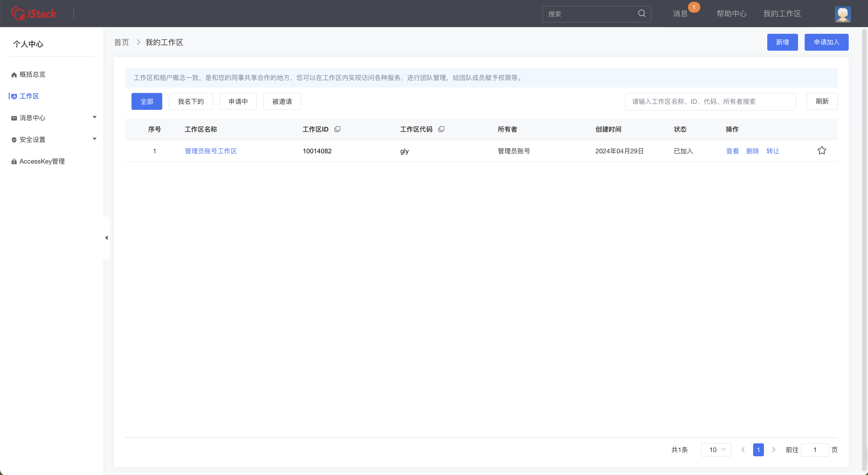The width and height of the screenshot is (868, 475).
Task: Click the 申请加入 button
Action: pos(827,42)
